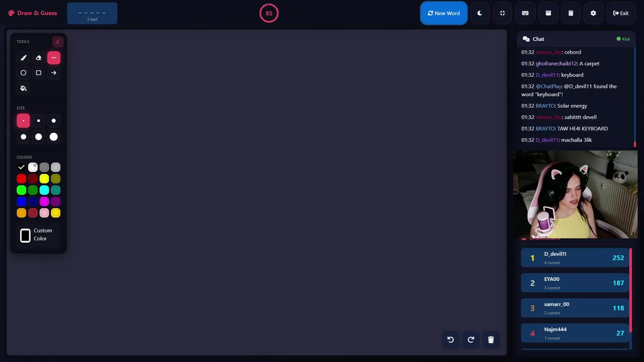Screen dimensions: 644x362
Task: Click chat message 'Solar energy'
Action: (572, 106)
